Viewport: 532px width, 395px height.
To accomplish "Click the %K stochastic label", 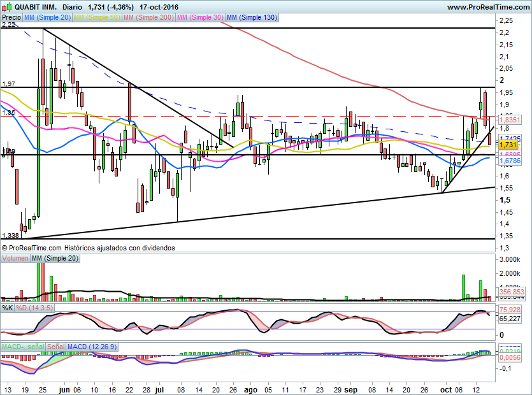I will (x=8, y=308).
